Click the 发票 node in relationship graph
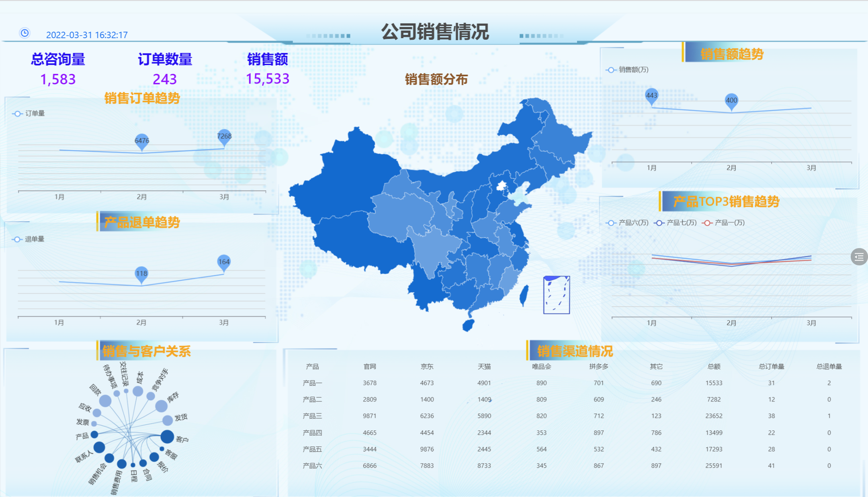The height and width of the screenshot is (497, 868). (94, 424)
